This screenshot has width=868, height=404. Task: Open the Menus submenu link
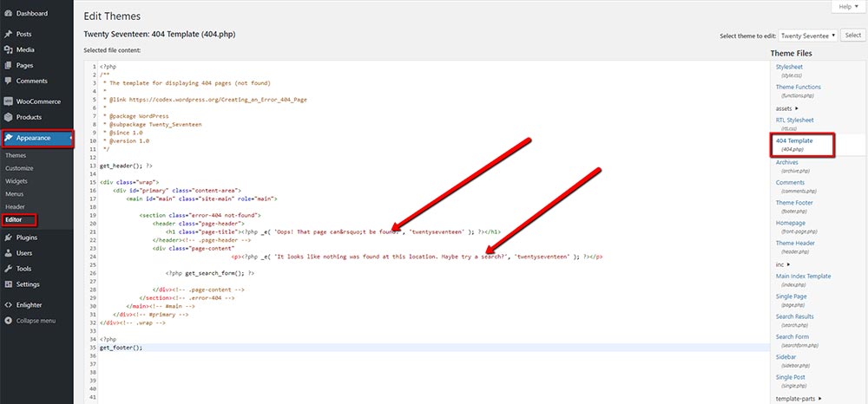tap(15, 194)
